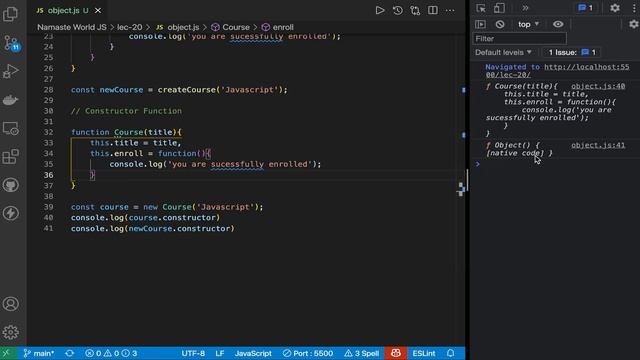Activate DevTools inspect element tool
Screen dimensions: 640x360
pos(481,8)
